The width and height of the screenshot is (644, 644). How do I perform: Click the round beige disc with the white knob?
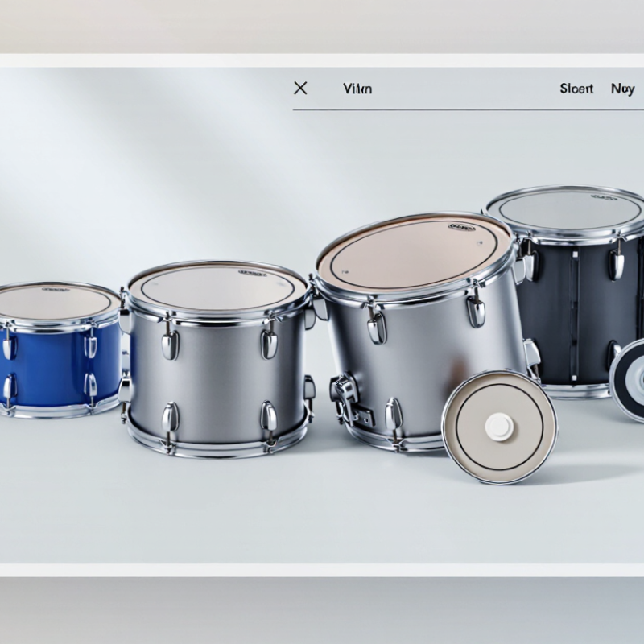coord(499,427)
